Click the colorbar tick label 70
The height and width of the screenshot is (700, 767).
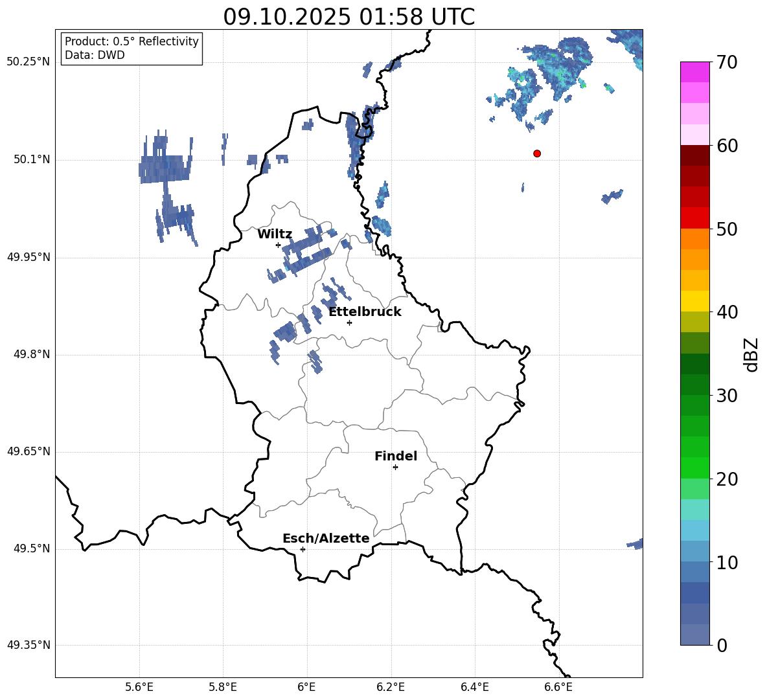pos(727,63)
